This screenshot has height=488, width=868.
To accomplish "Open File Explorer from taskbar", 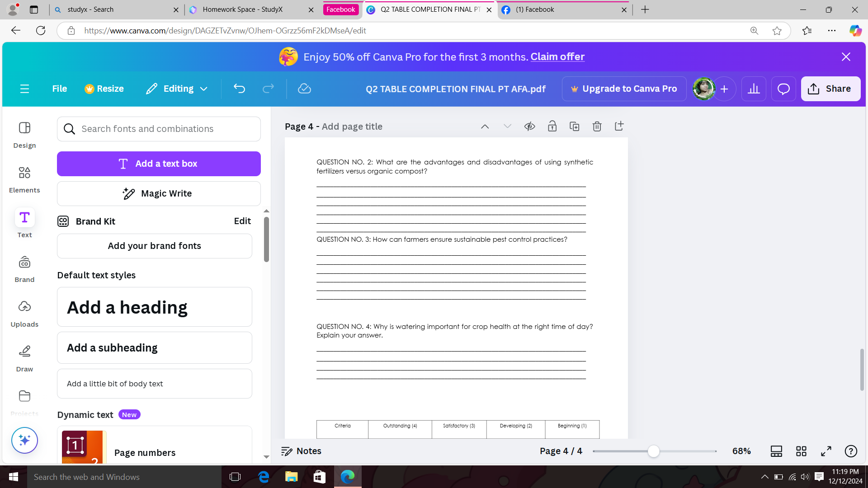I will pyautogui.click(x=292, y=477).
